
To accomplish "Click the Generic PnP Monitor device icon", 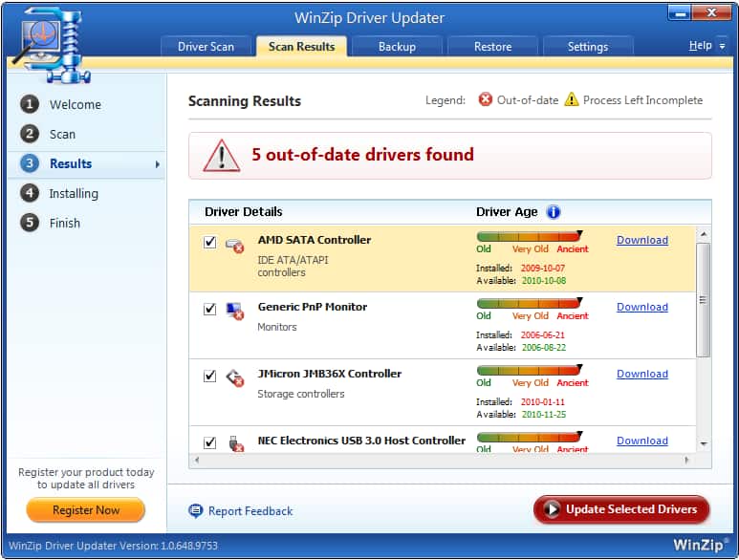I will click(x=234, y=311).
